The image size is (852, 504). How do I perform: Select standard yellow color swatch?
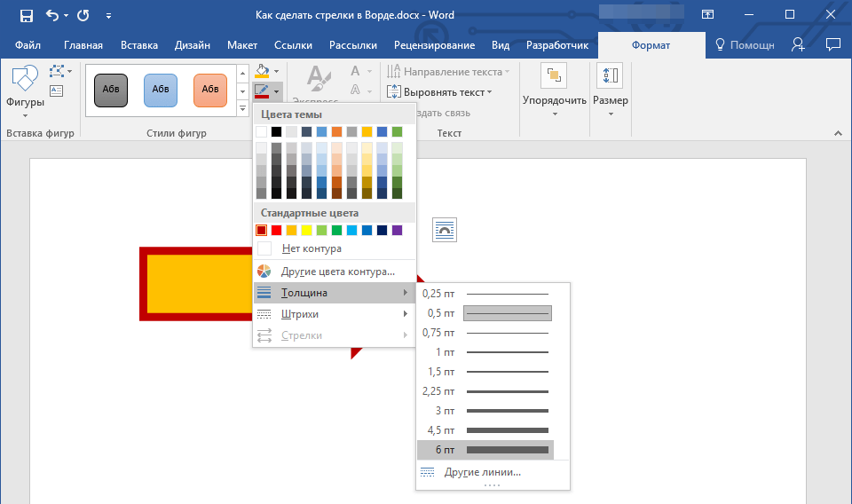[x=306, y=231]
